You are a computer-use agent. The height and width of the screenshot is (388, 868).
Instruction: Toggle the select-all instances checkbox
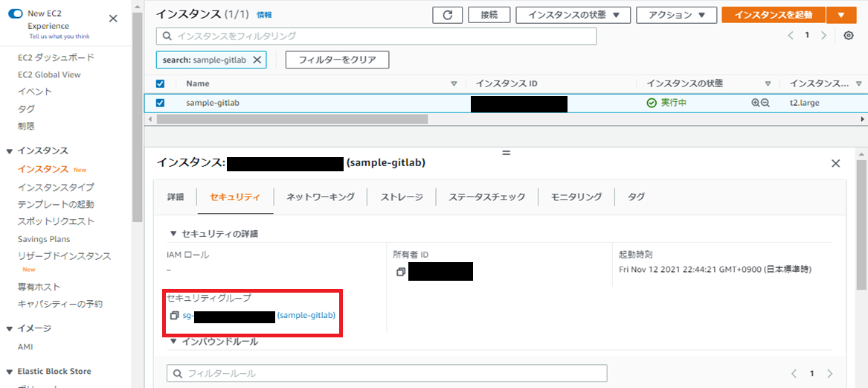161,83
